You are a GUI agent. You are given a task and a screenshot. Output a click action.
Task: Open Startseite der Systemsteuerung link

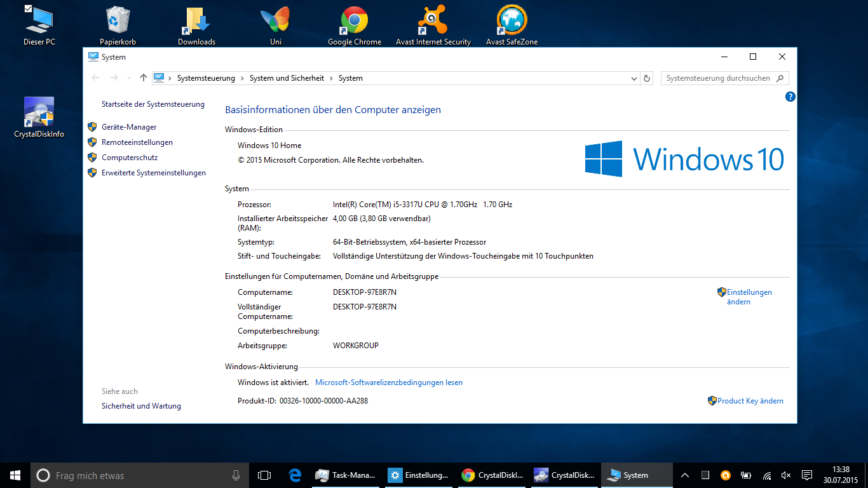click(x=153, y=104)
